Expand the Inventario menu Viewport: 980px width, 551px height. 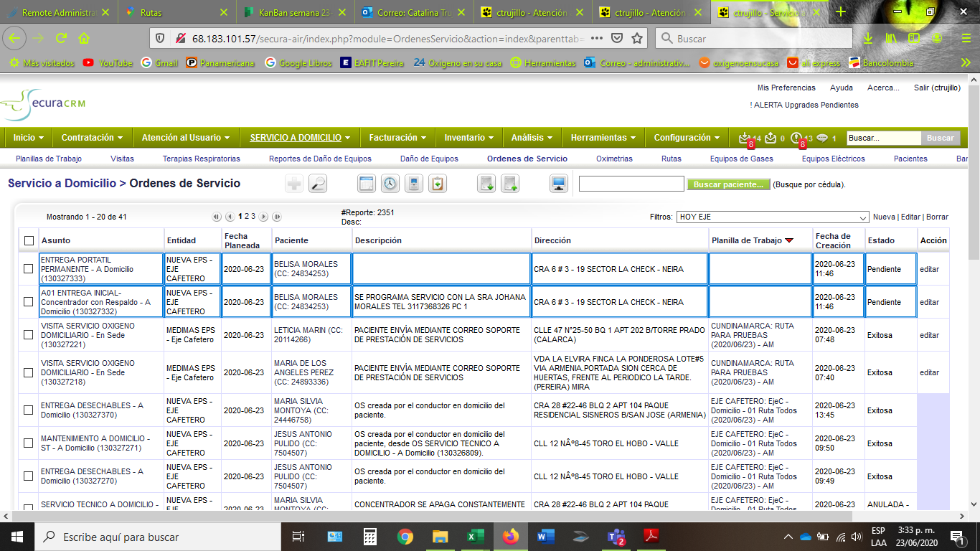pos(469,138)
